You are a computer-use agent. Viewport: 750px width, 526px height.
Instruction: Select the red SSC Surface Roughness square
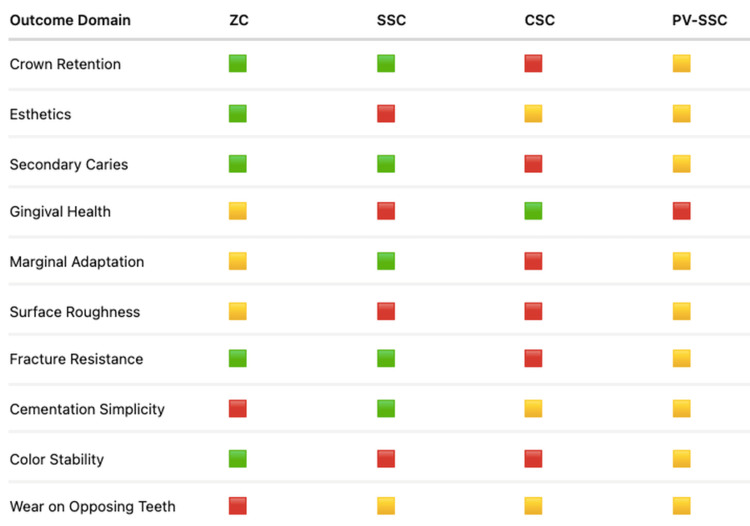click(x=386, y=311)
